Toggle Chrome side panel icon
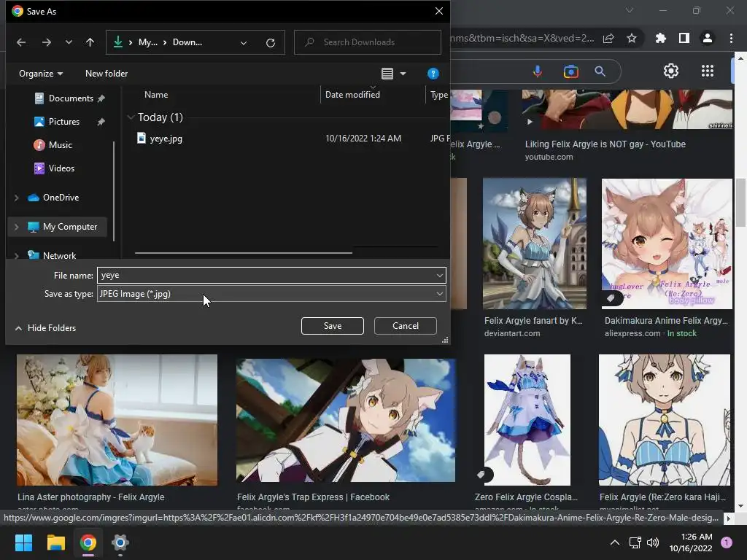Screen dimensions: 747x560 [684, 38]
